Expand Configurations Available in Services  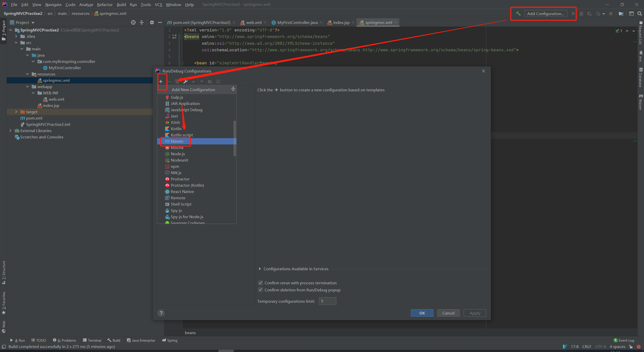260,269
